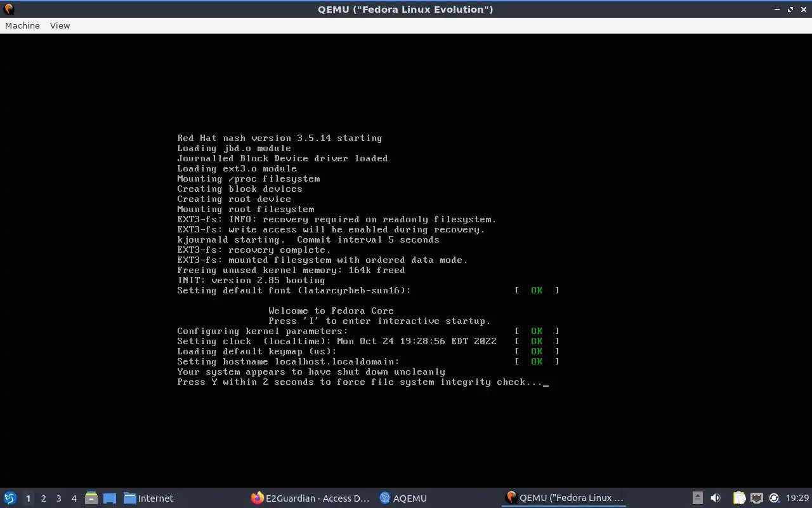Screen dimensions: 812x508
Task: Switch to the E2Guardian Firefox window
Action: pyautogui.click(x=310, y=498)
